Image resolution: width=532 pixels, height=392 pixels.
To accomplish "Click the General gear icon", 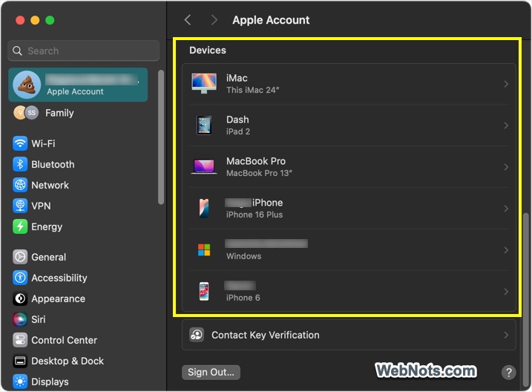I will (20, 257).
